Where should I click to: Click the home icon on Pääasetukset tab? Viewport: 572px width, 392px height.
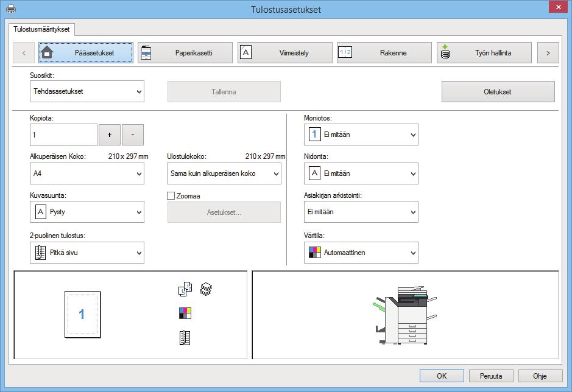pos(47,52)
